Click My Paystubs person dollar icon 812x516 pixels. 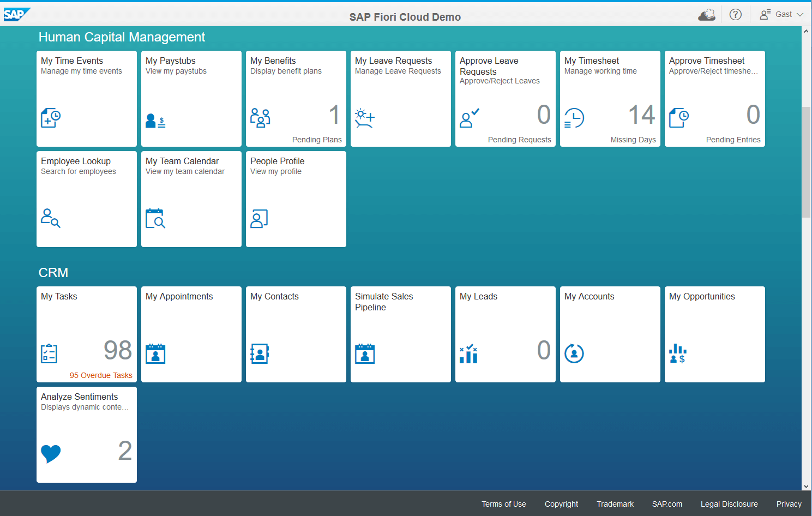tap(155, 121)
